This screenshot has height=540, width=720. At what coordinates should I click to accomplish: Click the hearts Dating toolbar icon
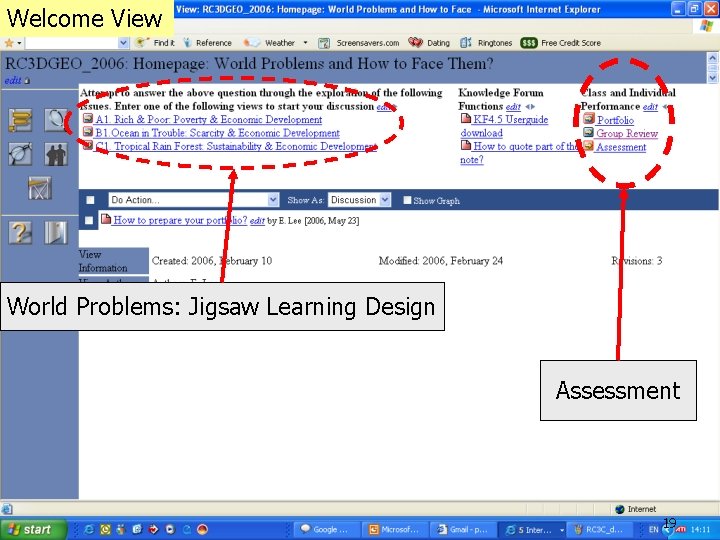(x=415, y=43)
